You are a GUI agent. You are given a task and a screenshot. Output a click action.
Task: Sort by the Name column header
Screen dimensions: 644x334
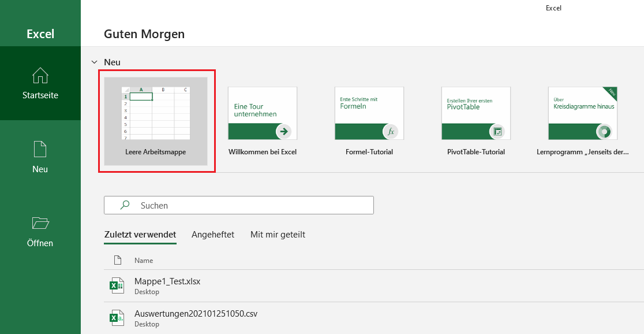pos(144,261)
